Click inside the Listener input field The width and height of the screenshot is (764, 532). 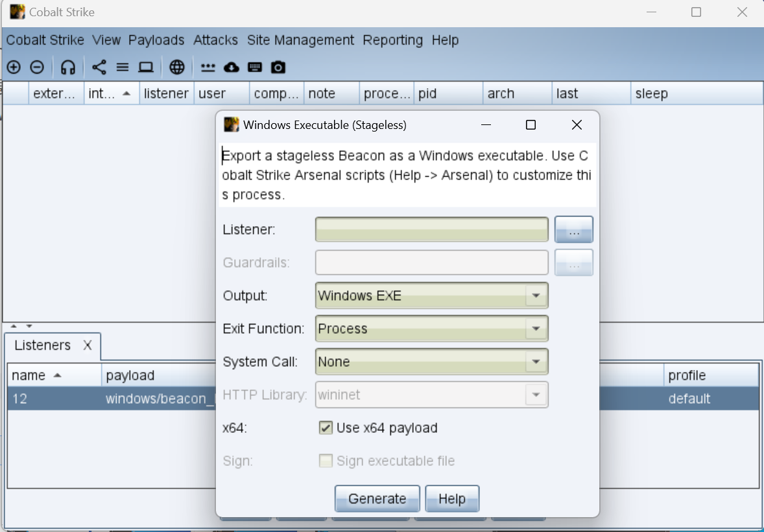click(x=432, y=229)
